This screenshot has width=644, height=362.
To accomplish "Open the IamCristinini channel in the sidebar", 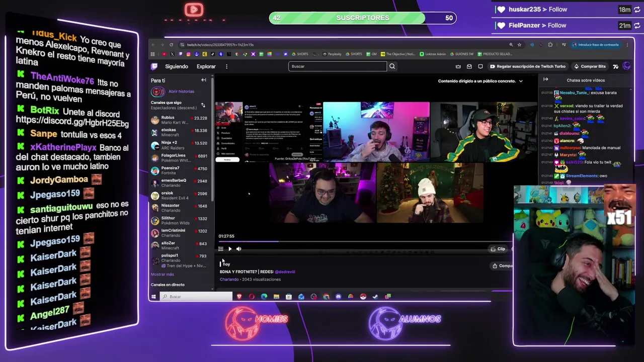I will (179, 233).
